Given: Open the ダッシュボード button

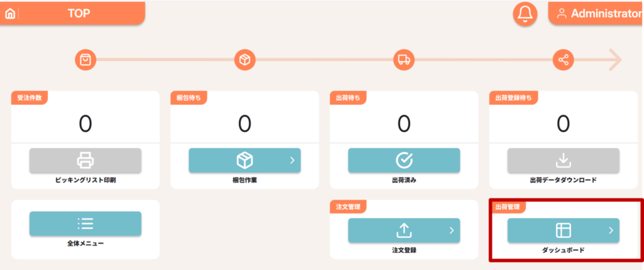Looking at the screenshot, I should 563,230.
